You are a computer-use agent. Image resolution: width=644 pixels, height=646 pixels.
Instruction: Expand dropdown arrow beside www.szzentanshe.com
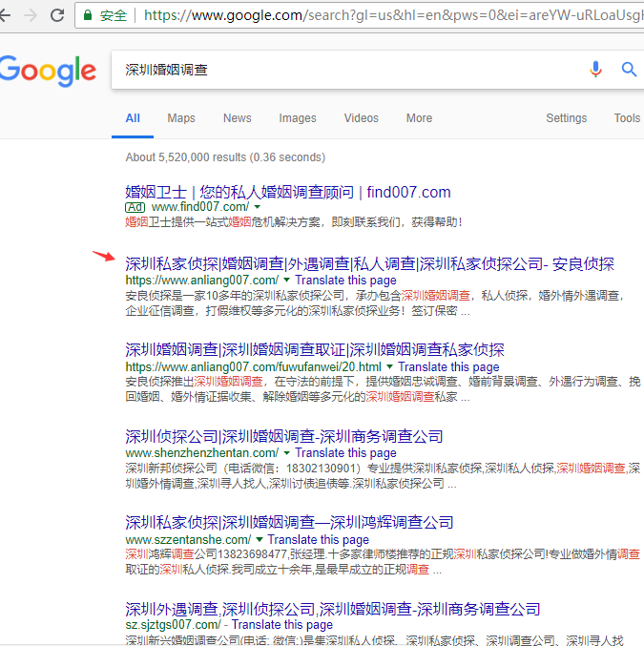pyautogui.click(x=260, y=539)
